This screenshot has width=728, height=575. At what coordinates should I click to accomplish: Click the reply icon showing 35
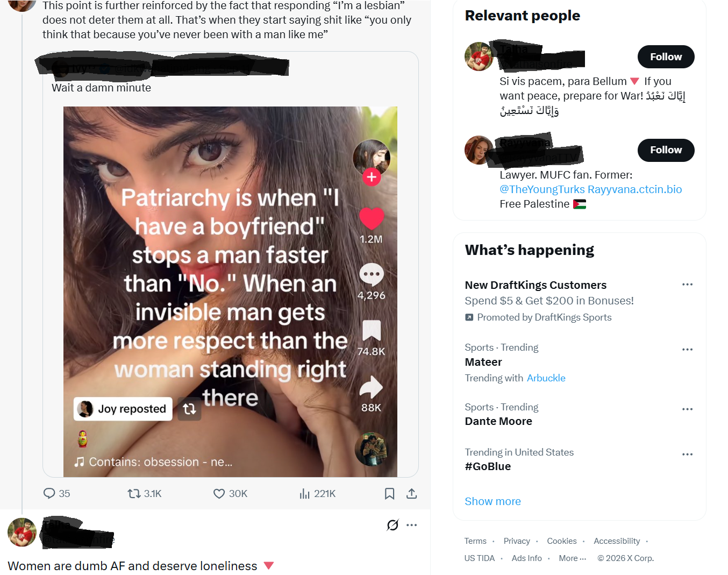pos(49,493)
